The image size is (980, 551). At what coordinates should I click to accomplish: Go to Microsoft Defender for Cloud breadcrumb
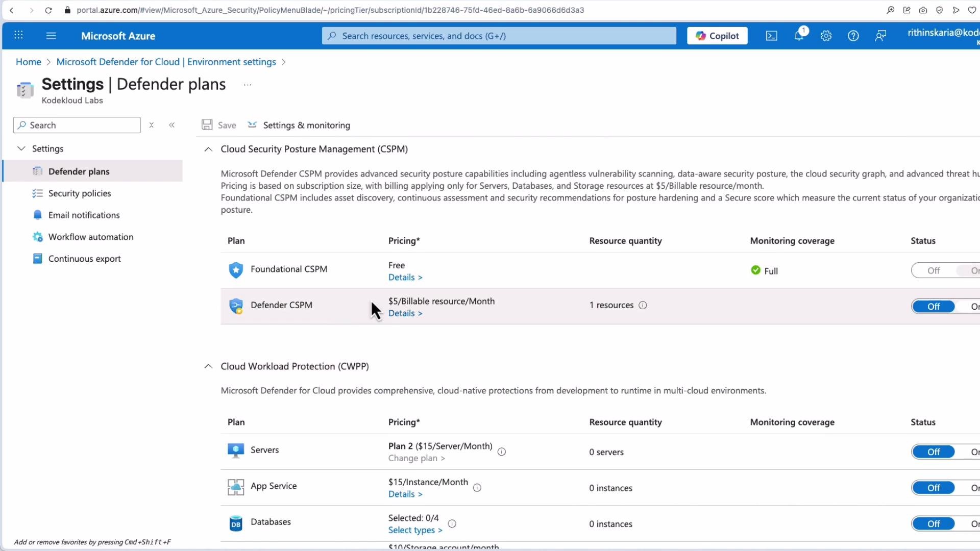click(166, 62)
